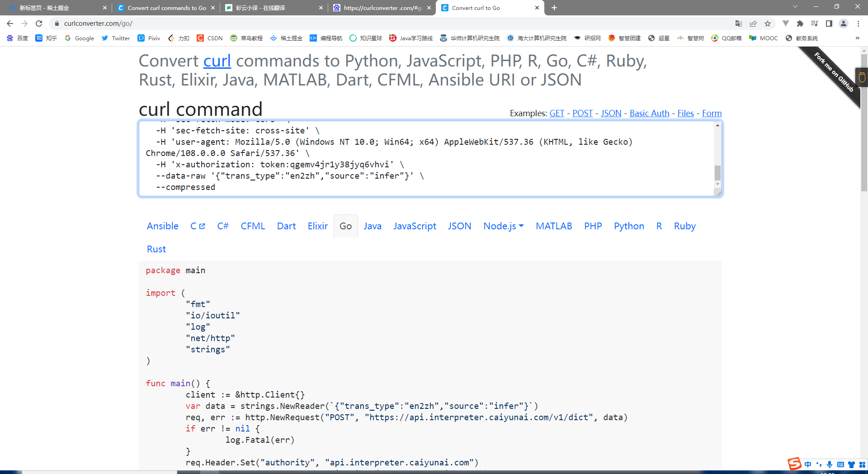Open the Extensions puzzle-piece icon

click(800, 24)
